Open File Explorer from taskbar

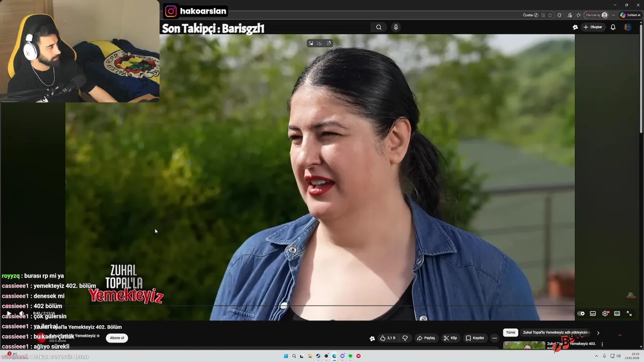(310, 356)
